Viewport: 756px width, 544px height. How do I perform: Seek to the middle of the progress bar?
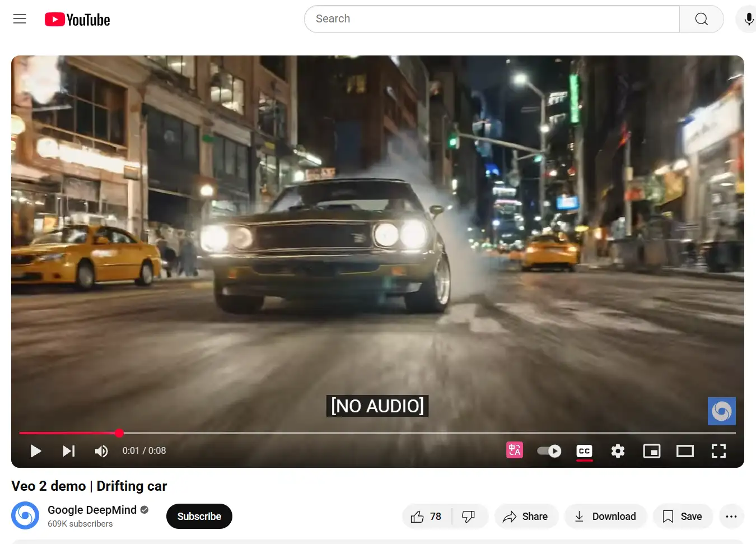pyautogui.click(x=377, y=433)
